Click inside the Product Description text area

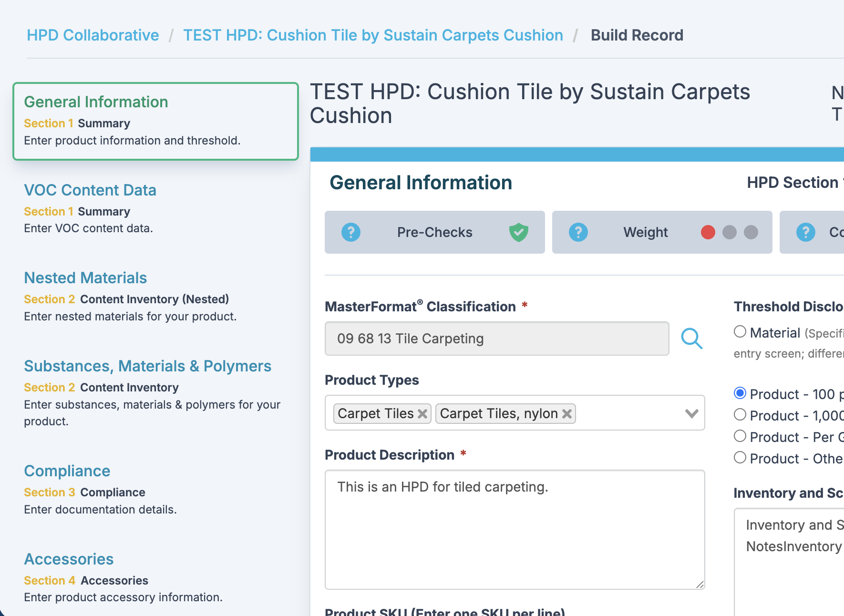click(515, 529)
